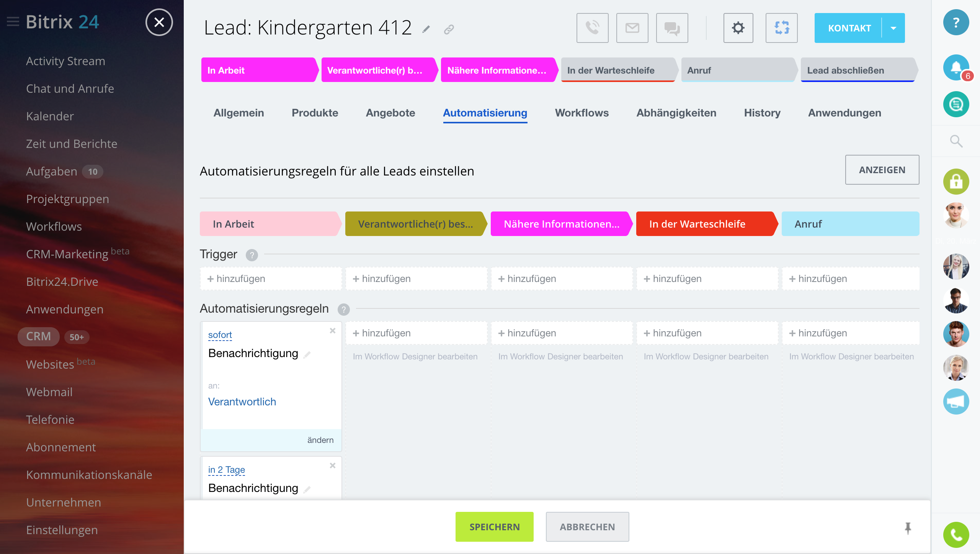The width and height of the screenshot is (980, 554).
Task: Click the phone call icon in lead header
Action: [x=592, y=28]
